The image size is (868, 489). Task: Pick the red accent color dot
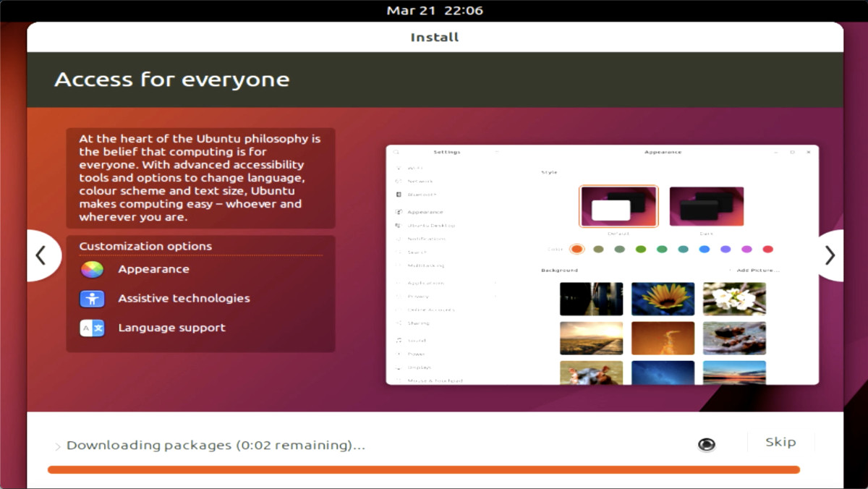point(768,249)
